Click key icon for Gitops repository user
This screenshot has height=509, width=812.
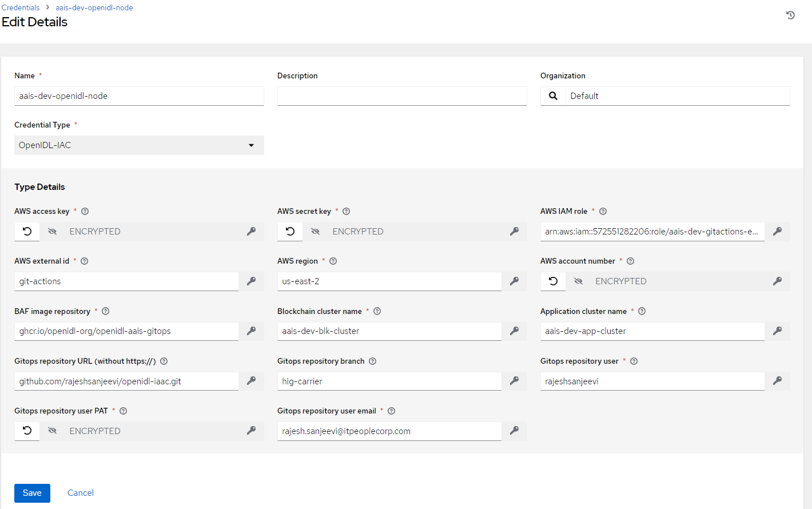coord(777,381)
